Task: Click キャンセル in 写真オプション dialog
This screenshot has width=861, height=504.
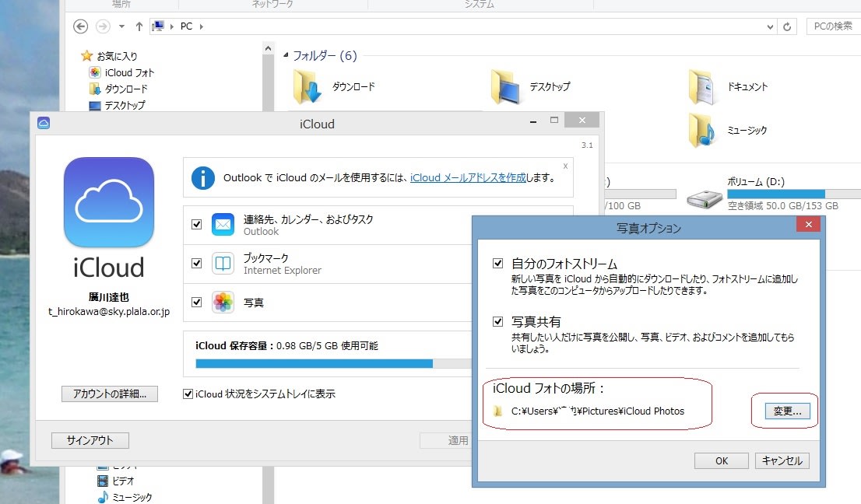Action: [782, 460]
